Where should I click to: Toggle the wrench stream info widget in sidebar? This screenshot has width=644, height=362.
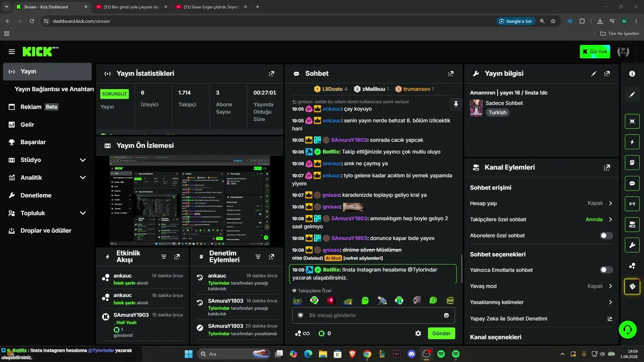632,245
